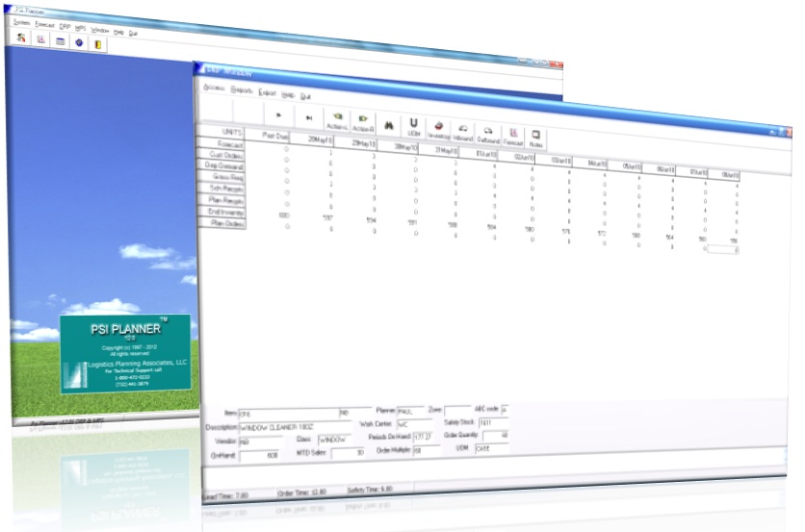
Task: Click the yellow exit door icon
Action: click(x=97, y=44)
